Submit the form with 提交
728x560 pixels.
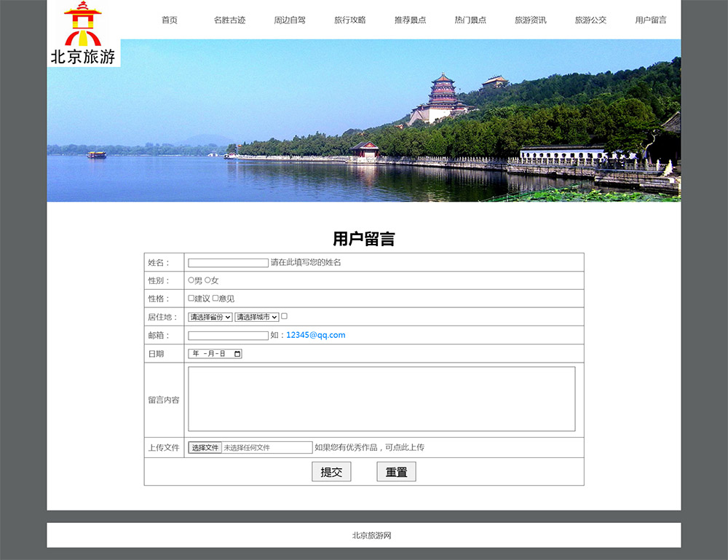[x=331, y=472]
